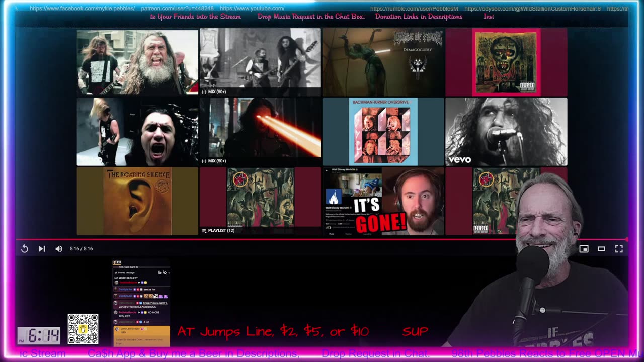Image resolution: width=644 pixels, height=362 pixels.
Task: Switch to theater mode icon
Action: pyautogui.click(x=601, y=249)
